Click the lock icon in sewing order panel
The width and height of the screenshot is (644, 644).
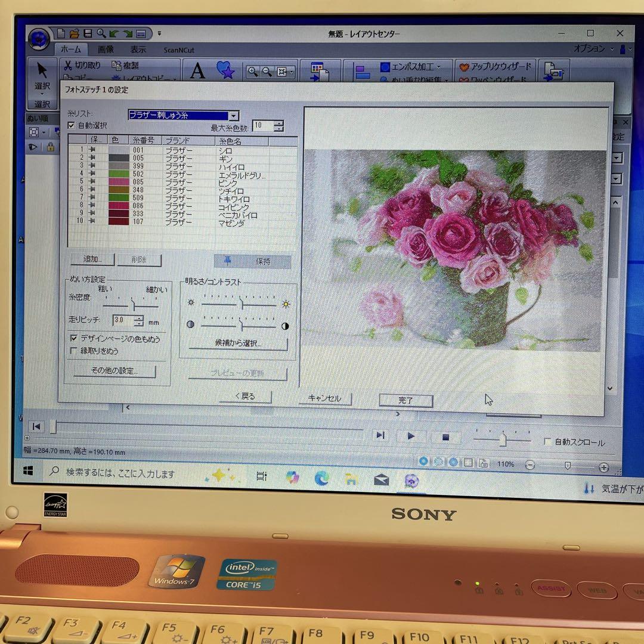(51, 147)
